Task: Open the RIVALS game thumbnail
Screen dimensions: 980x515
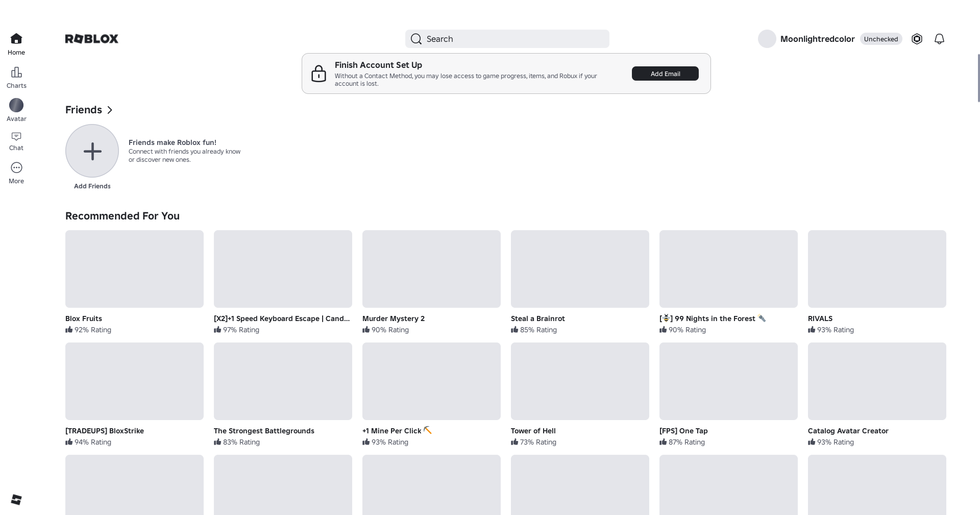Action: pyautogui.click(x=877, y=269)
